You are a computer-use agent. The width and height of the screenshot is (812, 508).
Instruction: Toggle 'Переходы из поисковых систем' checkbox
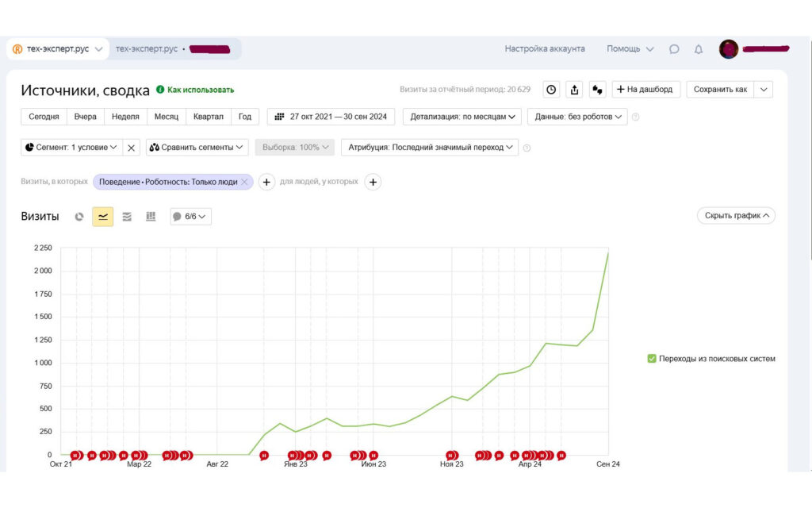pos(652,358)
